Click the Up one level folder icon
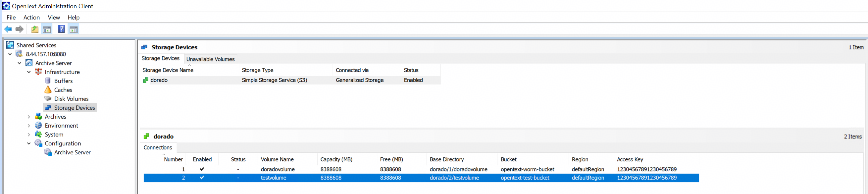868x194 pixels. coord(35,29)
